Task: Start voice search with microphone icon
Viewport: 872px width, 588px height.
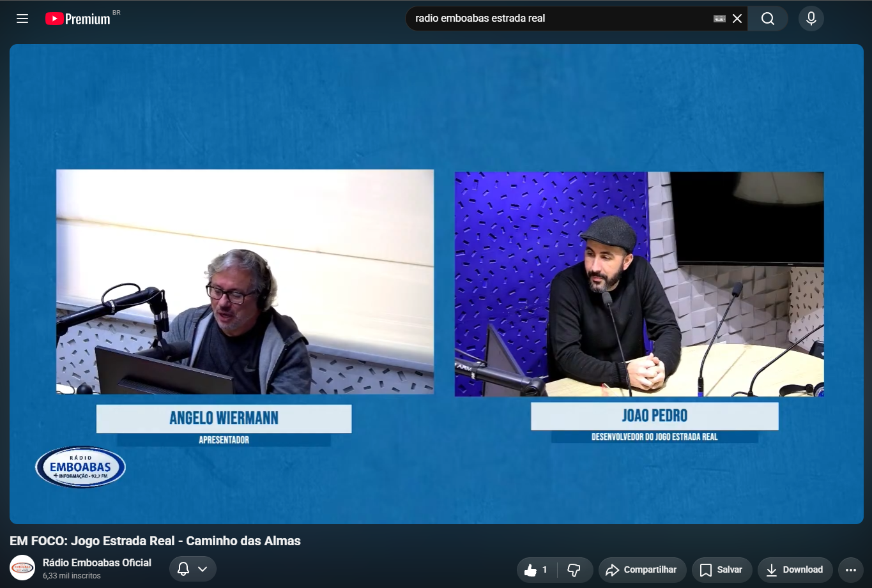Action: click(811, 19)
